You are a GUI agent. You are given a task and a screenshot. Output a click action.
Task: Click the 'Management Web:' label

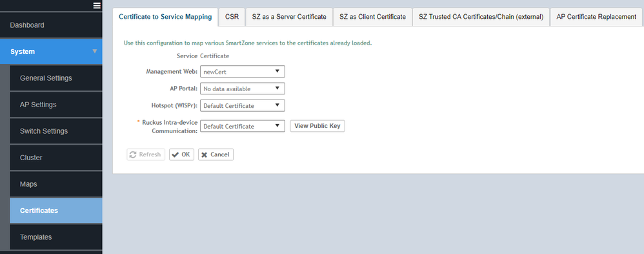tap(172, 71)
